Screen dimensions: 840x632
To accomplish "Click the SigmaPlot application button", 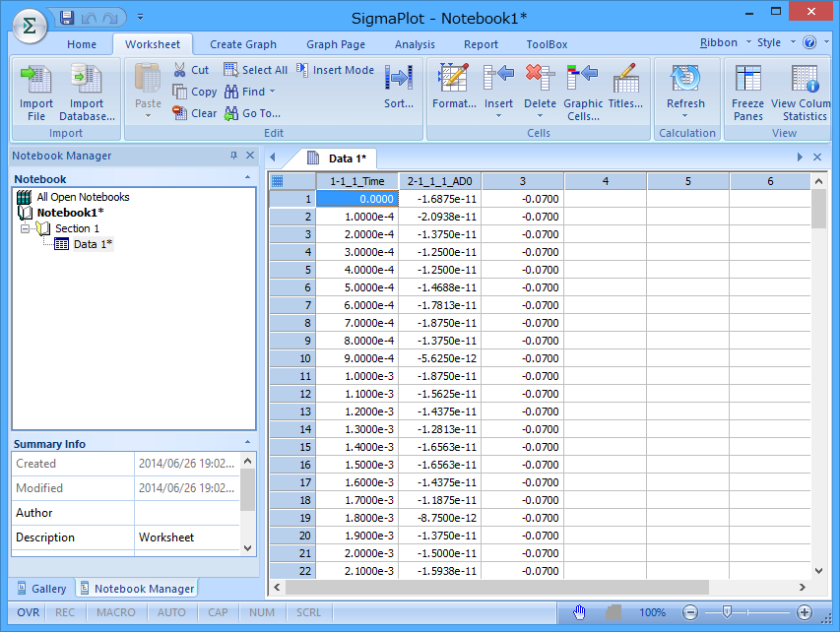I will click(x=30, y=26).
